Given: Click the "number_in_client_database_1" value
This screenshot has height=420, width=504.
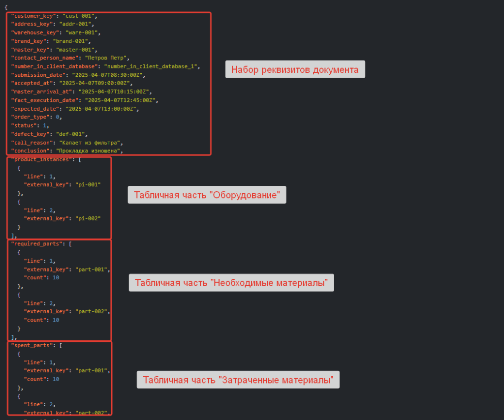Looking at the screenshot, I should pyautogui.click(x=151, y=66).
